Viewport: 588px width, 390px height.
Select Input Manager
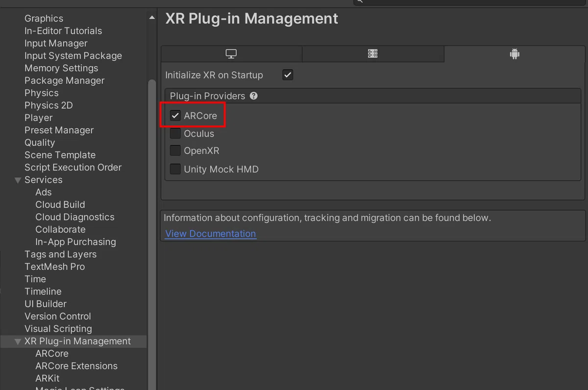coord(56,43)
